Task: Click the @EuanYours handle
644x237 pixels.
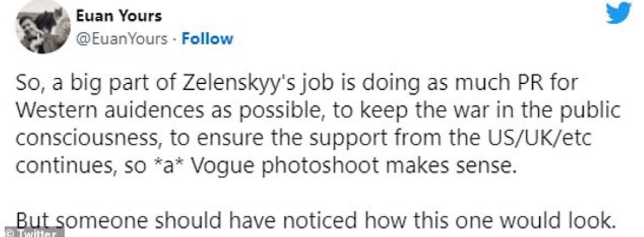Action: pos(126,39)
